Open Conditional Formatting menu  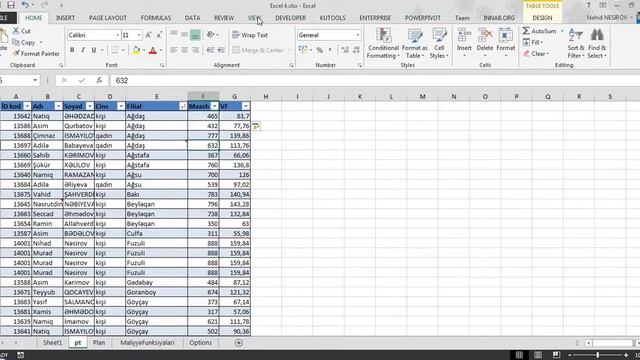(383, 43)
